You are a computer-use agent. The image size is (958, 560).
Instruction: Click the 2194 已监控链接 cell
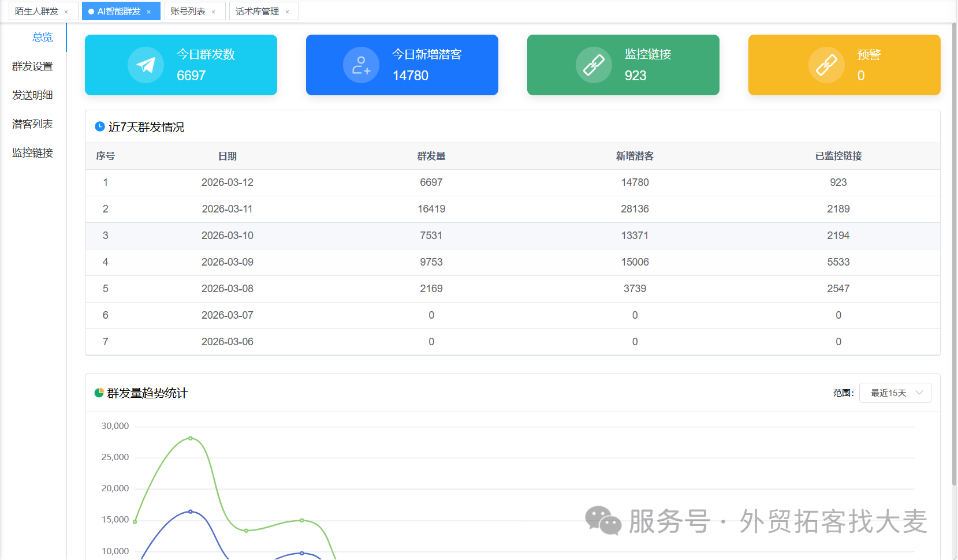(838, 236)
